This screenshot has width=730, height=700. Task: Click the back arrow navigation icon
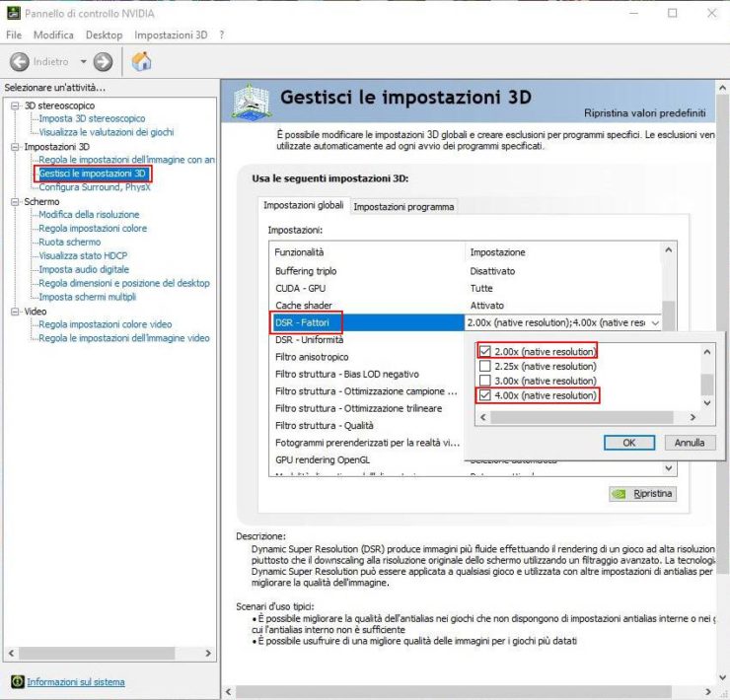click(x=20, y=62)
